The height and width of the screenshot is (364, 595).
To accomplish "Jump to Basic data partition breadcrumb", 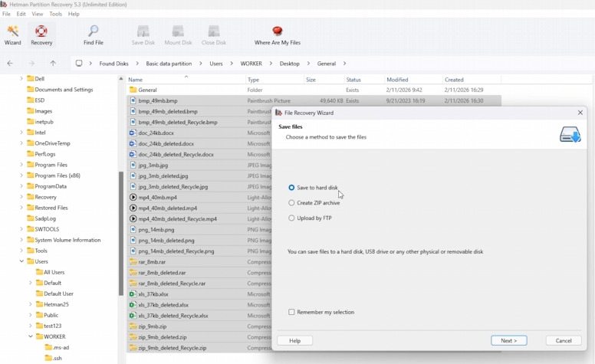I will point(169,64).
